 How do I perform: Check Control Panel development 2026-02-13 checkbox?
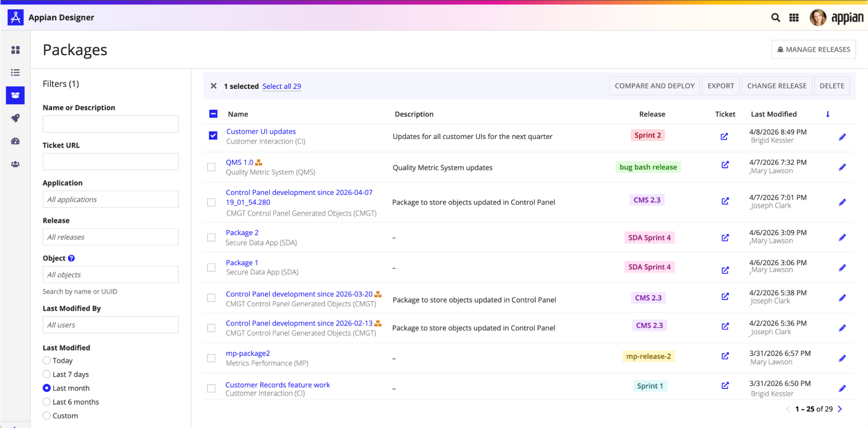click(211, 328)
